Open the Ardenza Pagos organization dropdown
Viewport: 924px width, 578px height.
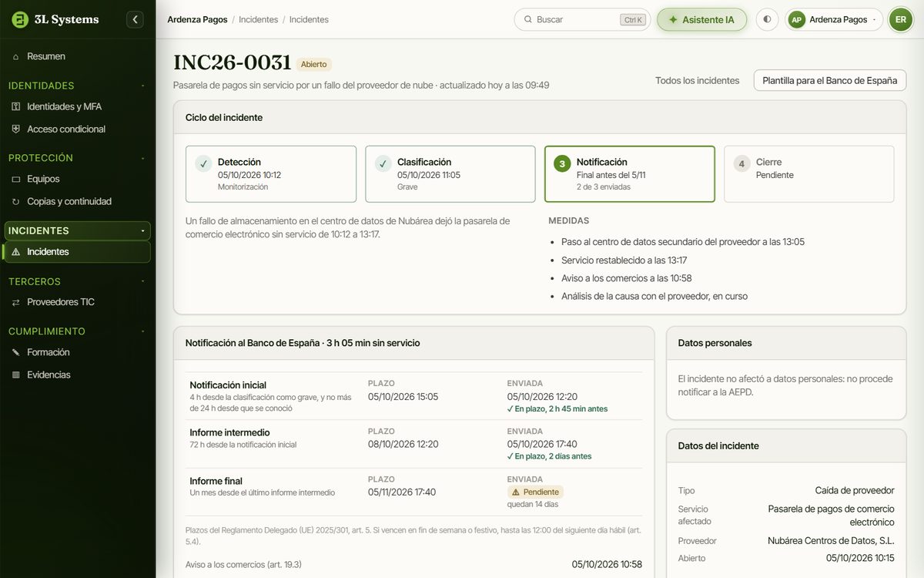pos(834,19)
